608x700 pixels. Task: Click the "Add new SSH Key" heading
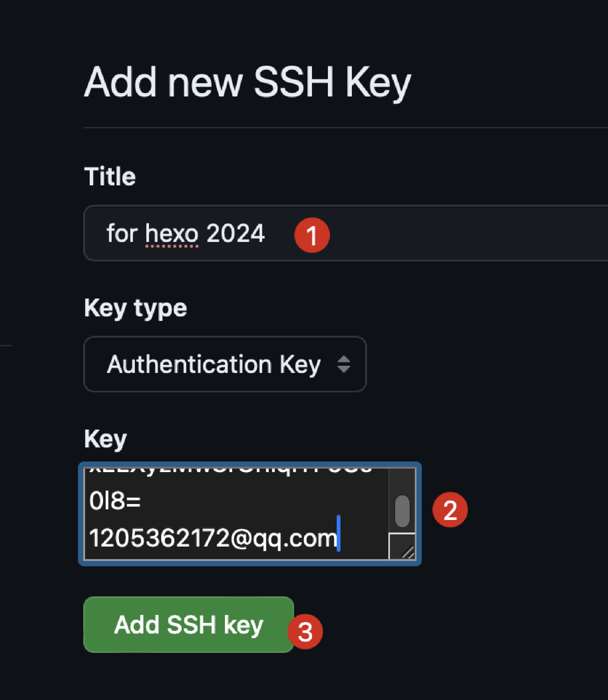pyautogui.click(x=247, y=82)
